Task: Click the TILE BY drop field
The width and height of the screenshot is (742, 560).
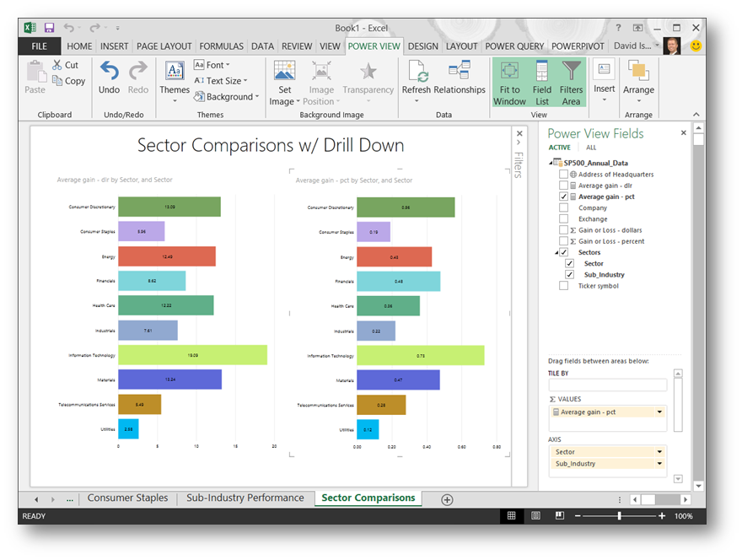Action: [608, 385]
